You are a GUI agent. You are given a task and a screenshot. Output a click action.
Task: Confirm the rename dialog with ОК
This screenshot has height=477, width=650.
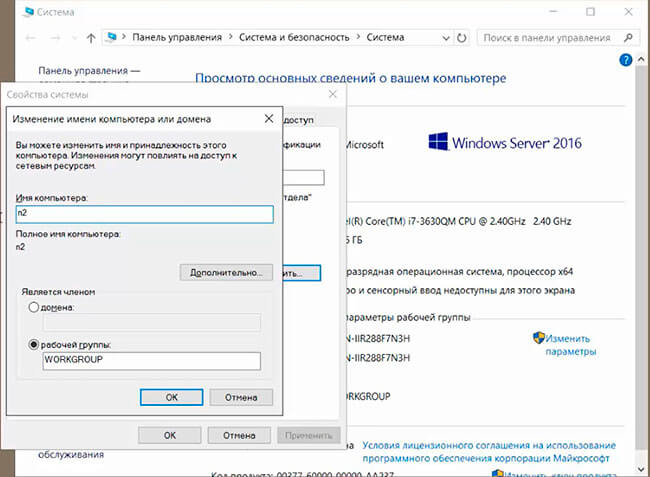[172, 397]
